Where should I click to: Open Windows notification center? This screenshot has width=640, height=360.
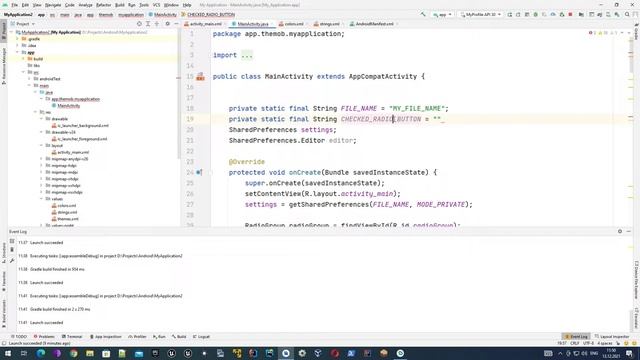(629, 353)
